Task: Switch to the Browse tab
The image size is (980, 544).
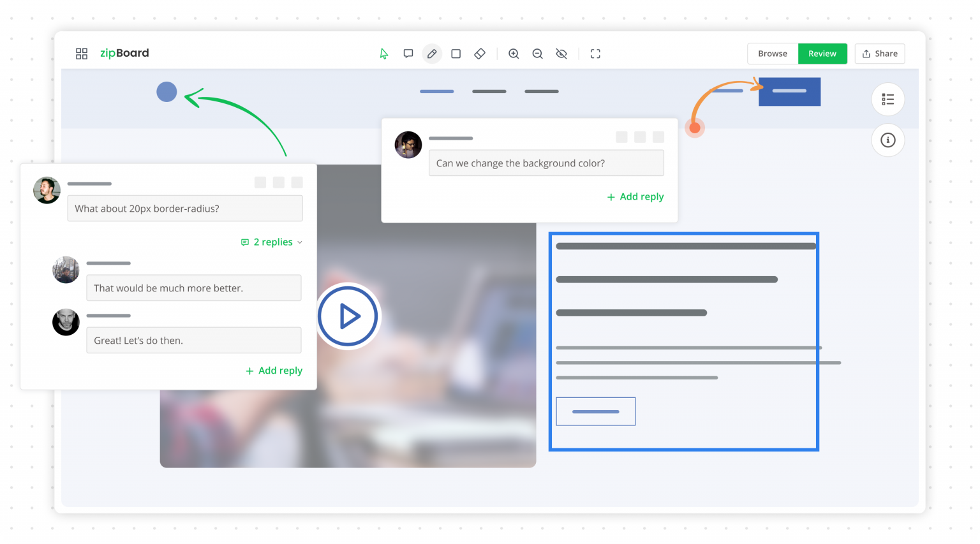Action: (x=772, y=54)
